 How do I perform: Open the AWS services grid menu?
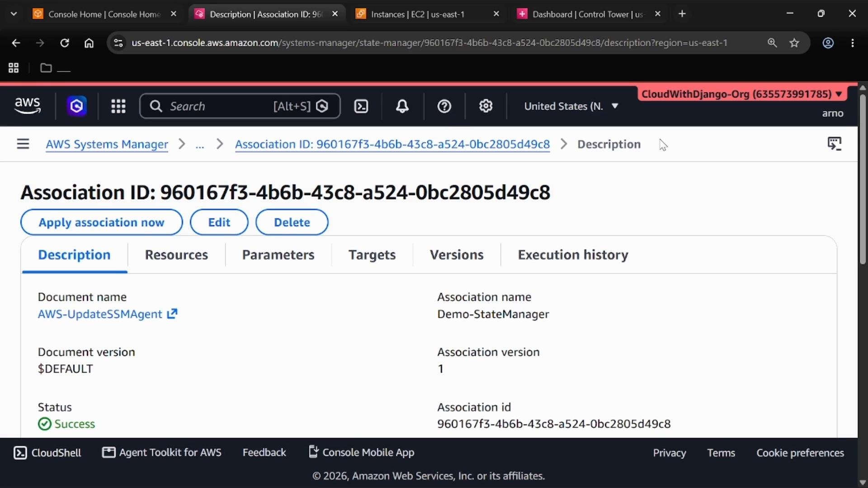[118, 106]
